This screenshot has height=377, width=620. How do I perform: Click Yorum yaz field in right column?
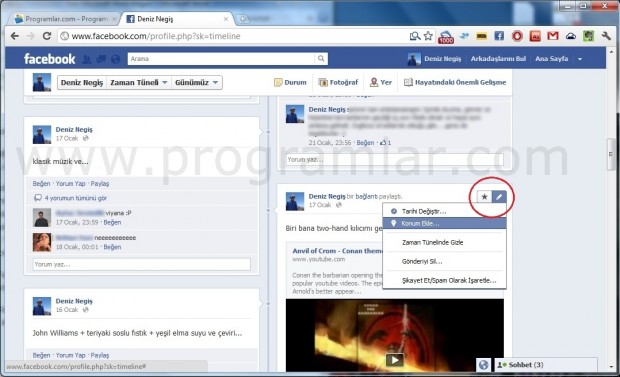pos(395,159)
